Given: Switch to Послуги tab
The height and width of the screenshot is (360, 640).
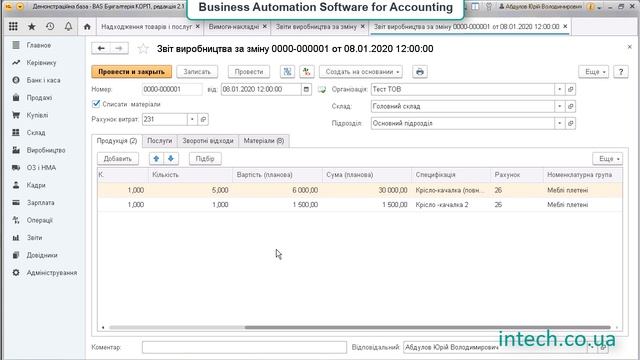Looking at the screenshot, I should coord(160,141).
